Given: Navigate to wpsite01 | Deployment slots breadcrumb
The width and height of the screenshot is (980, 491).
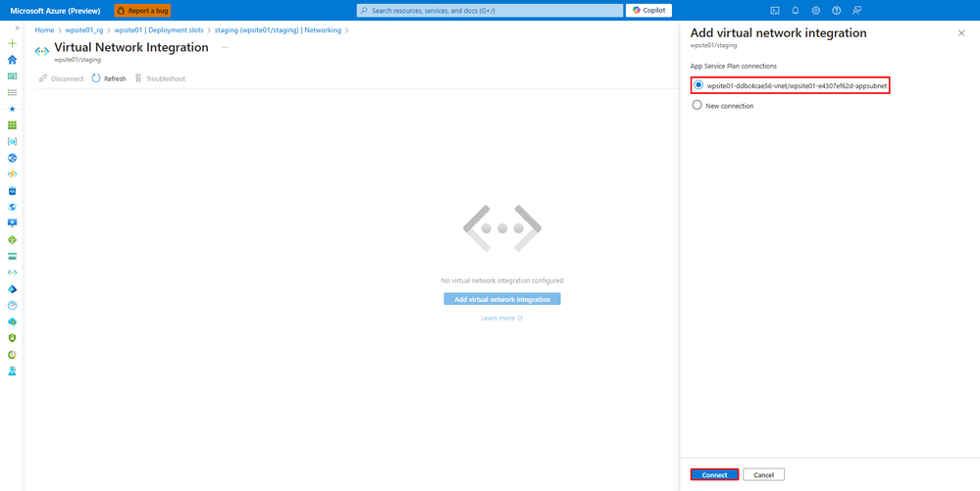Looking at the screenshot, I should pos(159,30).
